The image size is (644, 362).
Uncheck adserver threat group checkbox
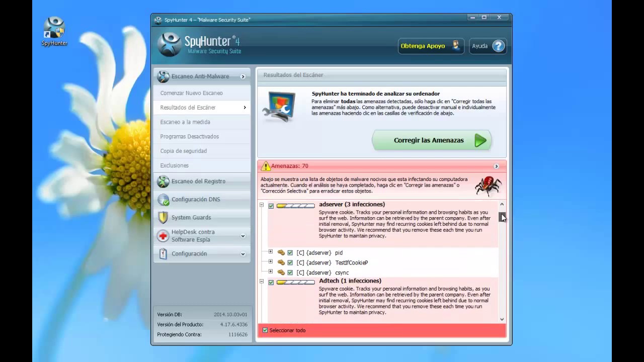(x=271, y=206)
